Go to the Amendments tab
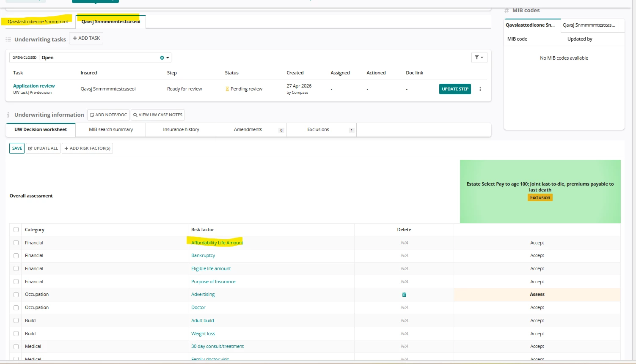 click(251, 130)
